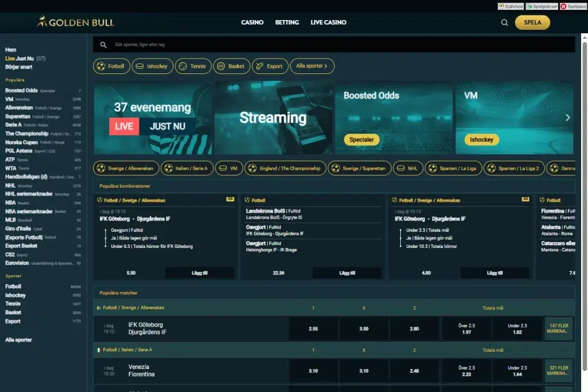Open Spanien / La Liga 2 chip
The image size is (588, 392).
click(514, 168)
